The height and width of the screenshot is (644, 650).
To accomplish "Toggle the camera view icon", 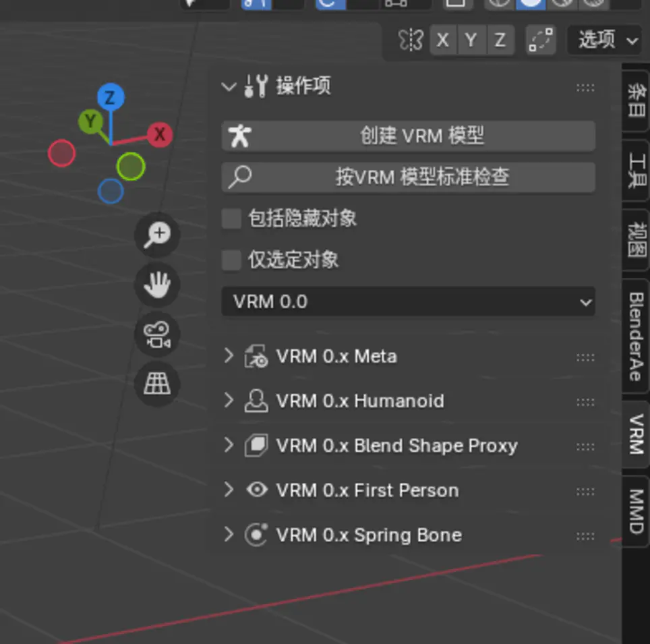I will 157,334.
